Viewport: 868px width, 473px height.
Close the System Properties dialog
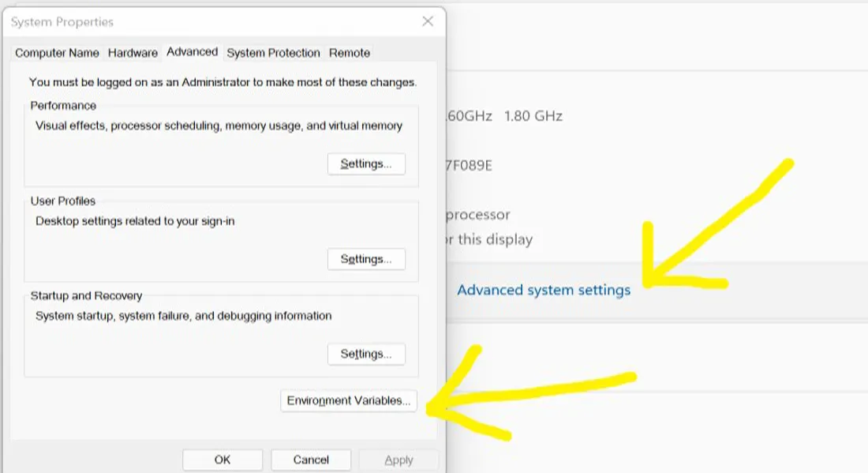point(428,21)
